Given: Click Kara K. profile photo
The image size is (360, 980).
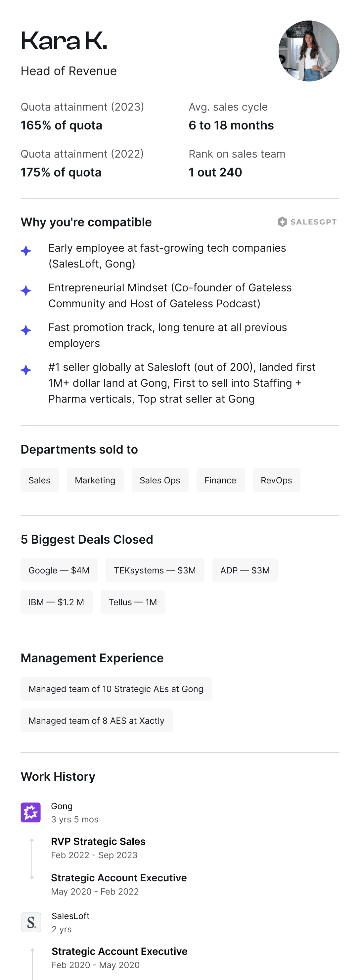Looking at the screenshot, I should pyautogui.click(x=309, y=51).
